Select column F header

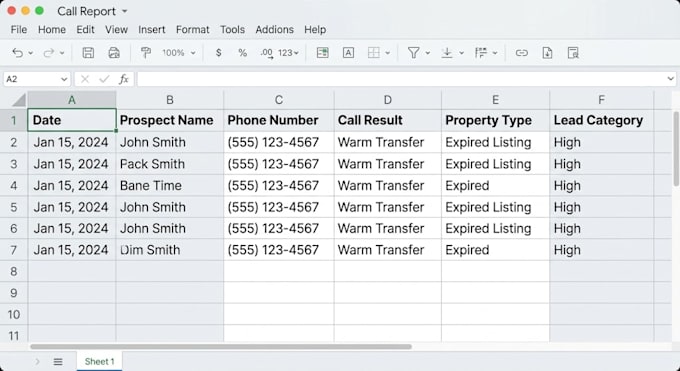coord(602,100)
